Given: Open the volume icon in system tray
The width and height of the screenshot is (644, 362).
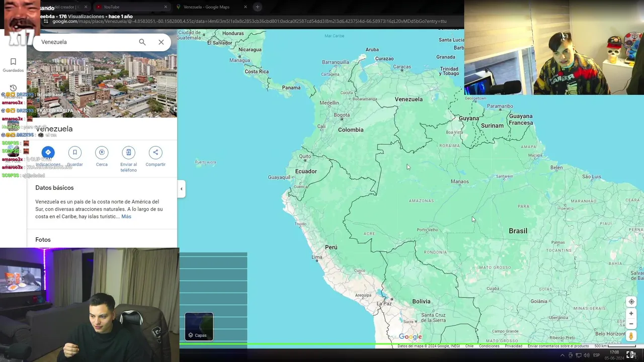Looking at the screenshot, I should (586, 355).
